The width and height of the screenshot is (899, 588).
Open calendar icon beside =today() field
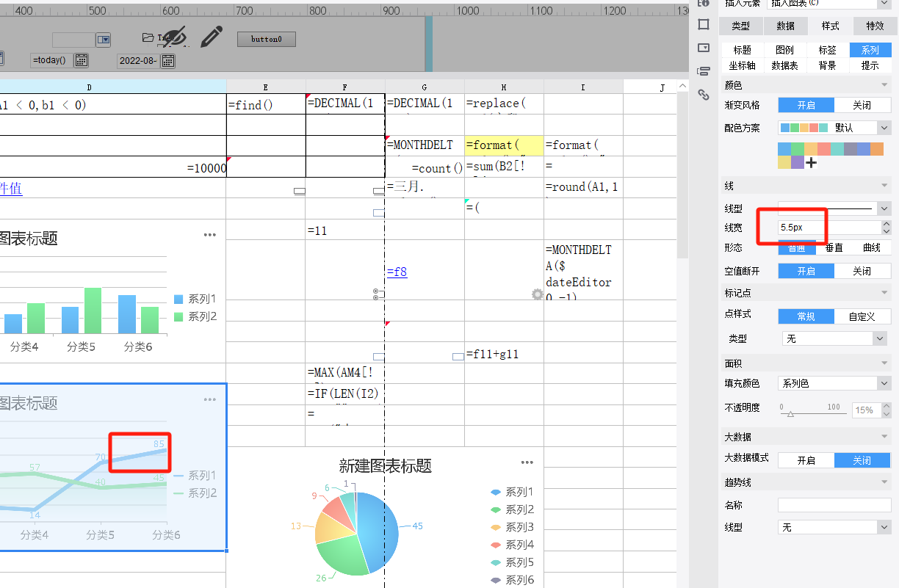coord(82,60)
